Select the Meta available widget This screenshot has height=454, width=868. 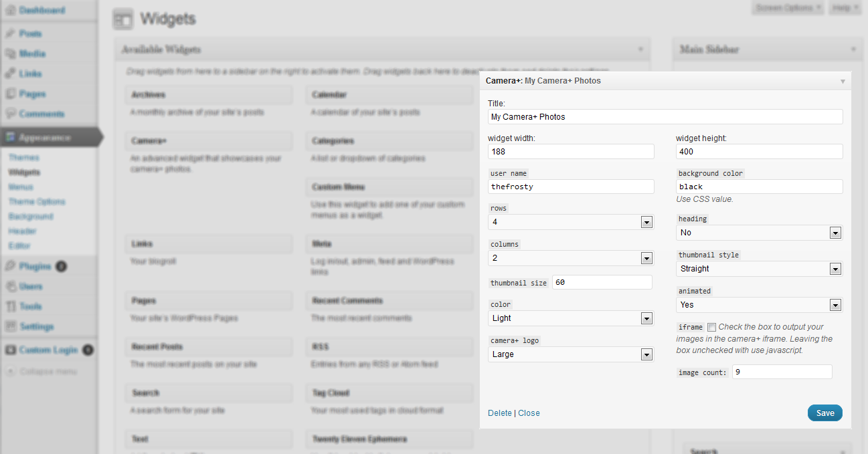[x=389, y=244]
